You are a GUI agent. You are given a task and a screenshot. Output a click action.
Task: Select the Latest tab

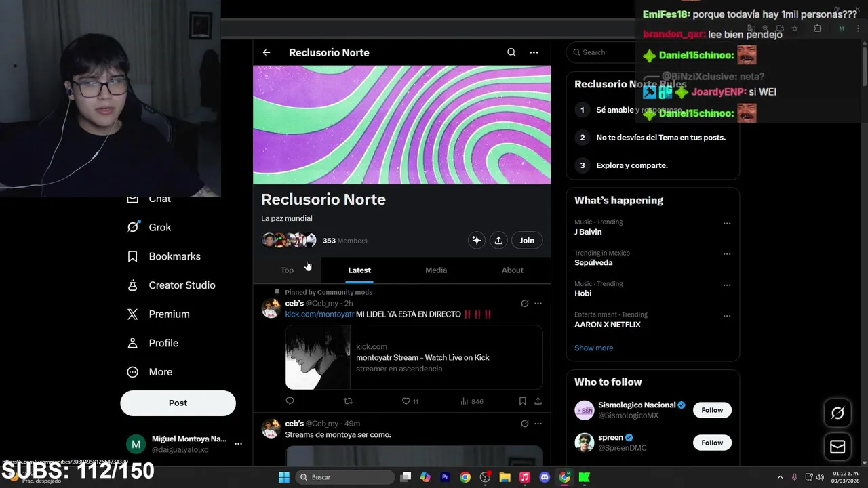(x=359, y=270)
